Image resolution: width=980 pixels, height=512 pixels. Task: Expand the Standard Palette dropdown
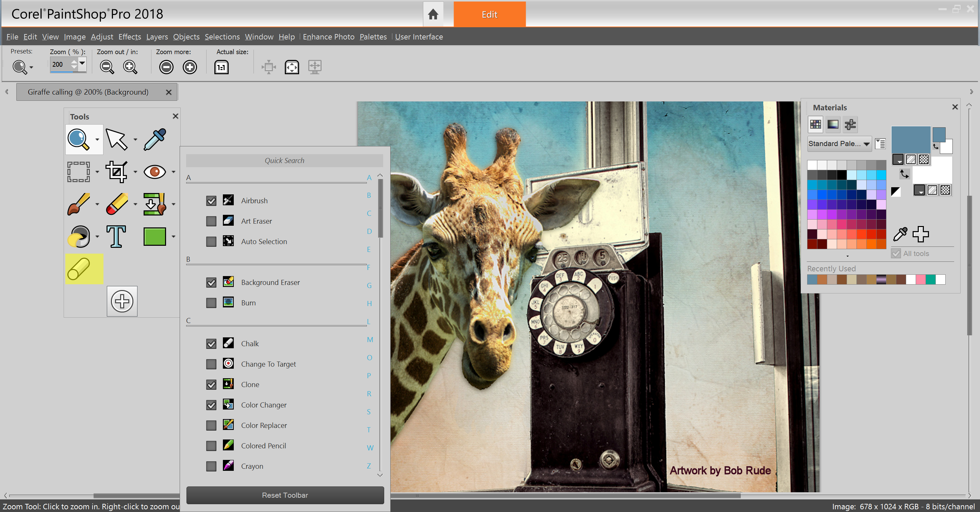tap(866, 144)
